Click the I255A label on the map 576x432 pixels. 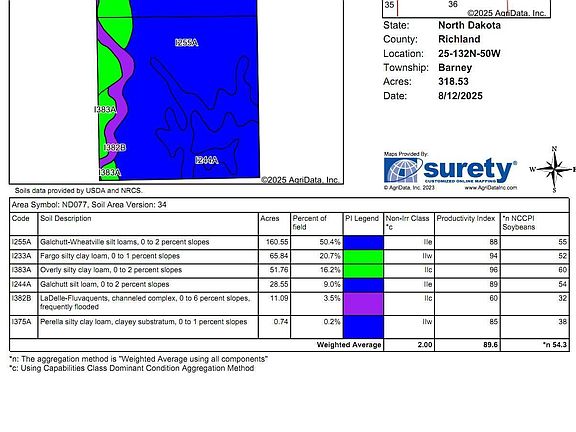[187, 43]
